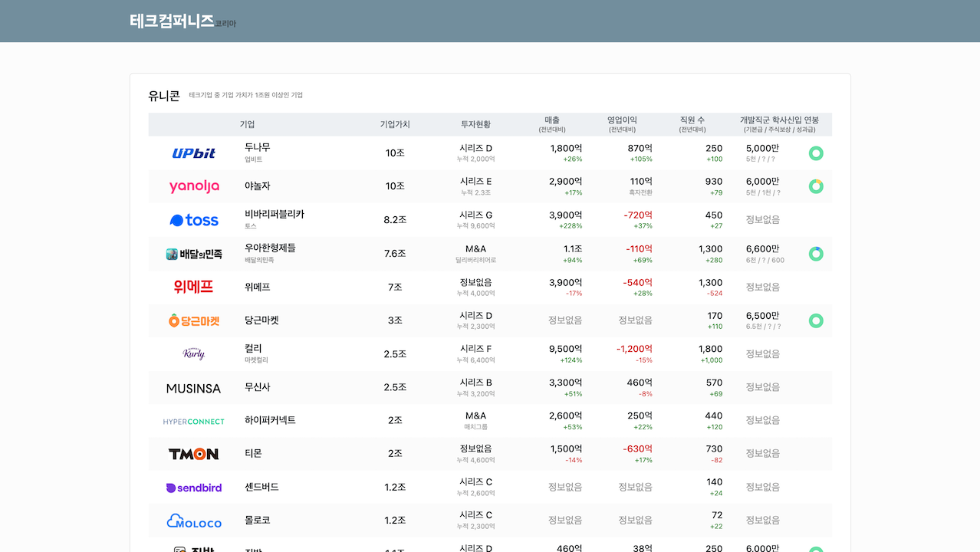
Task: Select the MOLOCO cloud logo
Action: [x=192, y=521]
